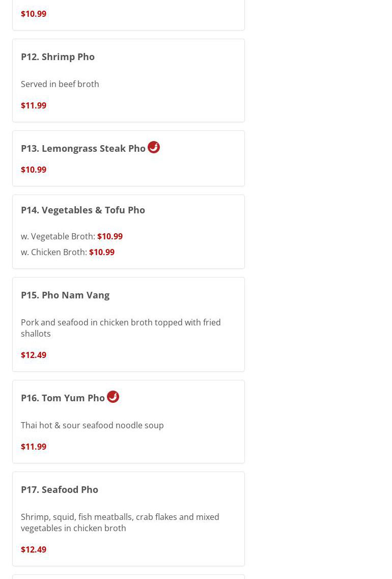Click the $10.99 price of Lemongrass Steak Pho

tap(34, 170)
